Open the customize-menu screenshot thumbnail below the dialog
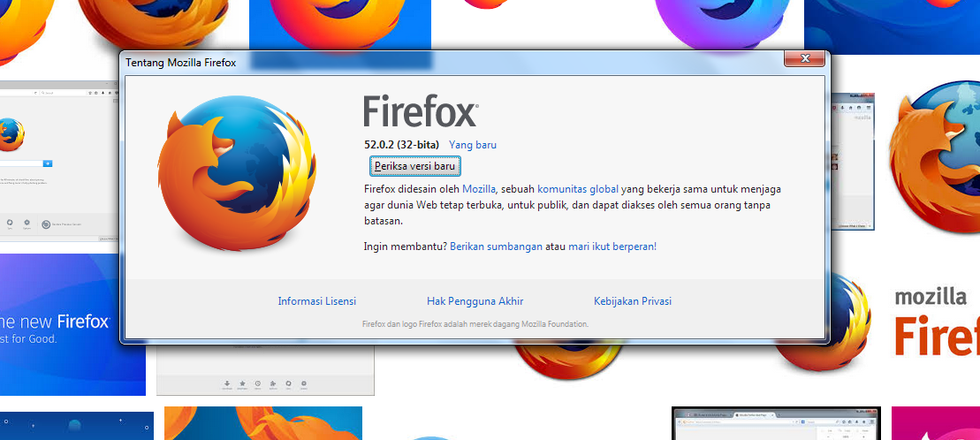Viewport: 980px width, 440px height. click(265, 369)
